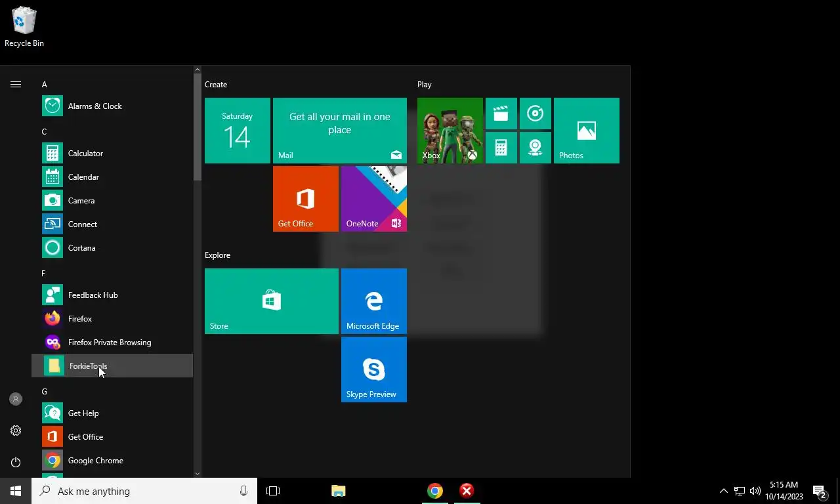Click the Play group heading
840x504 pixels.
click(x=425, y=85)
